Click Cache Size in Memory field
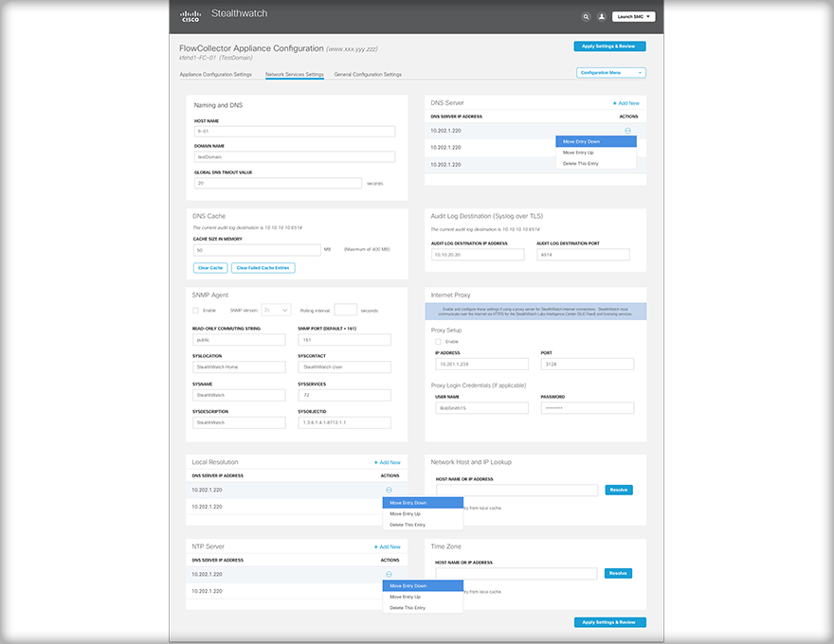 pyautogui.click(x=257, y=250)
